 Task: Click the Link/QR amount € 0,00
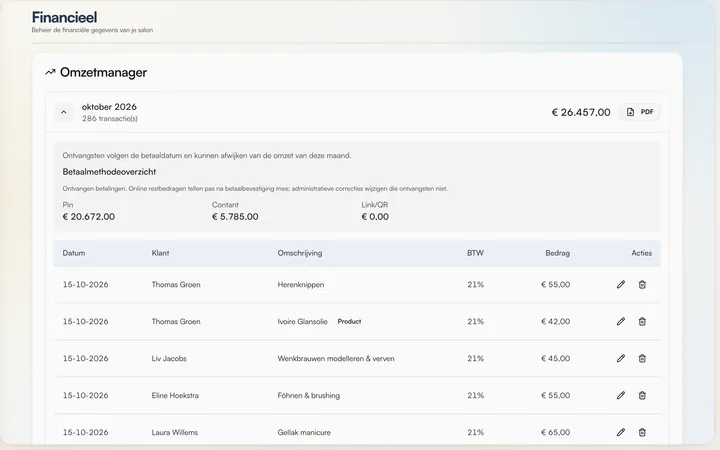375,217
